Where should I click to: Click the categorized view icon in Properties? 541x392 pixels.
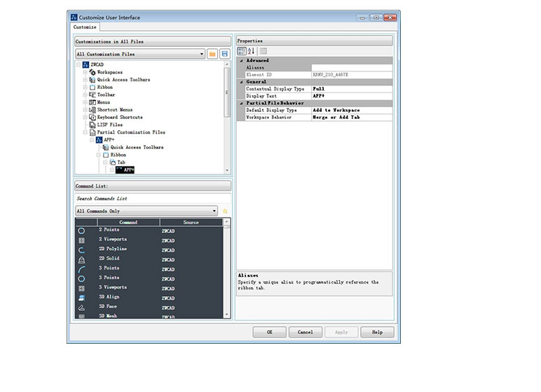click(x=242, y=50)
